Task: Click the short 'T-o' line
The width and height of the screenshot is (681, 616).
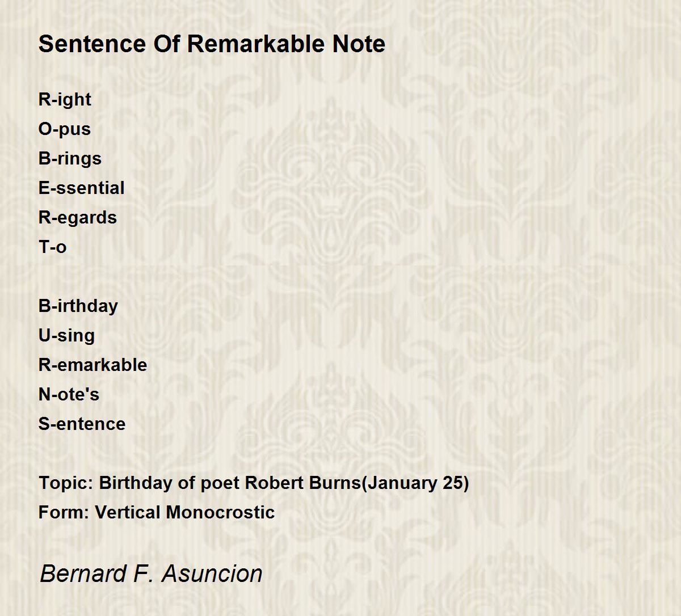Action: 52,247
